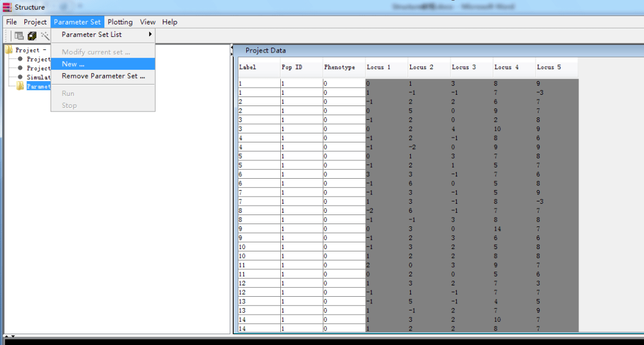Open the File menu
This screenshot has height=345, width=644.
coord(11,22)
